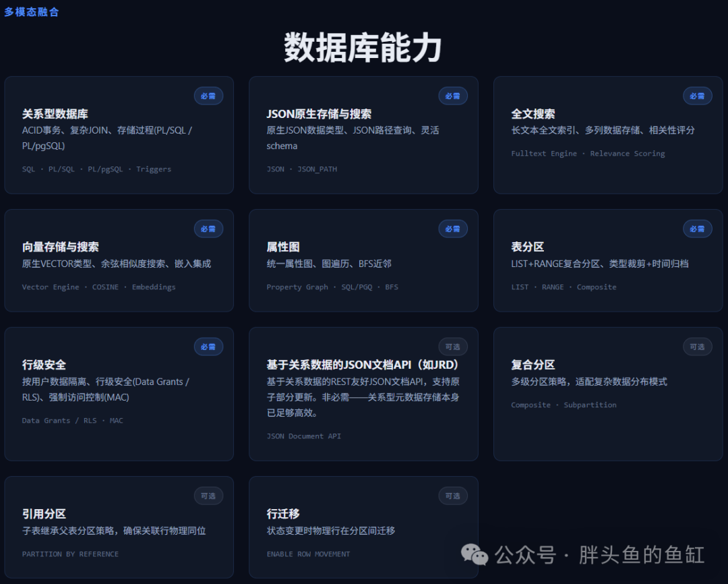Select the "JSON · JSON_PATH" tag line
The width and height of the screenshot is (728, 584).
(302, 169)
